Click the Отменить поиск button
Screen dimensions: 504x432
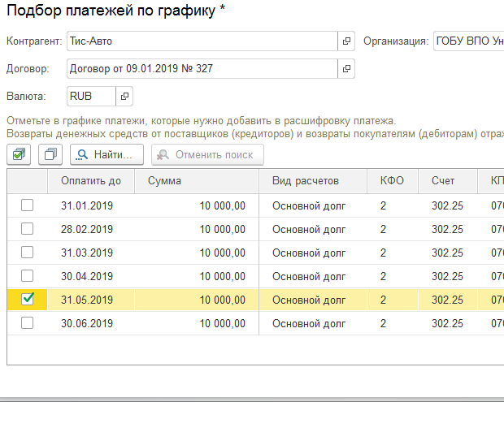(207, 154)
